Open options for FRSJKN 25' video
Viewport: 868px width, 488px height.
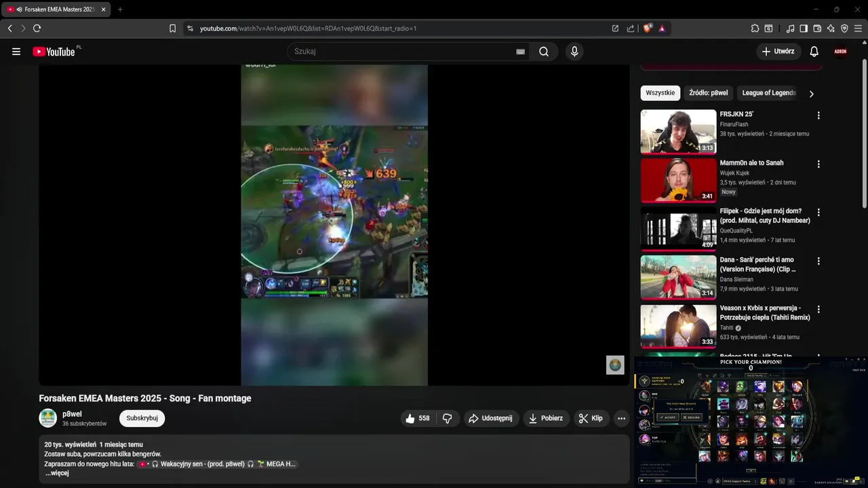point(818,115)
